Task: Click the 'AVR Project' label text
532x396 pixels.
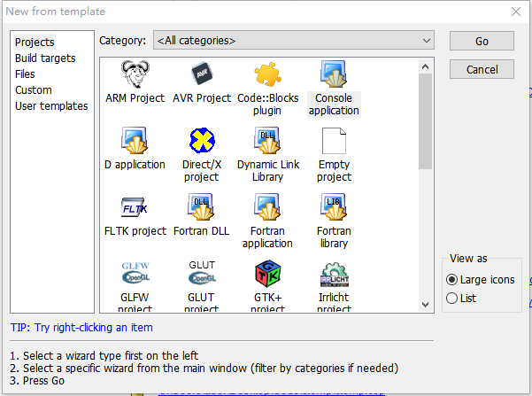Action: point(202,98)
